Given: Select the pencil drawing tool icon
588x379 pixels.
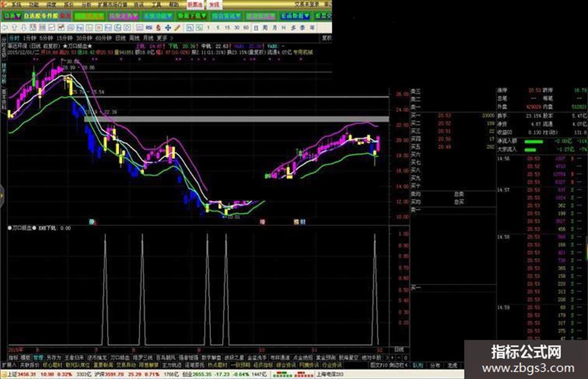Looking at the screenshot, I should [x=177, y=28].
